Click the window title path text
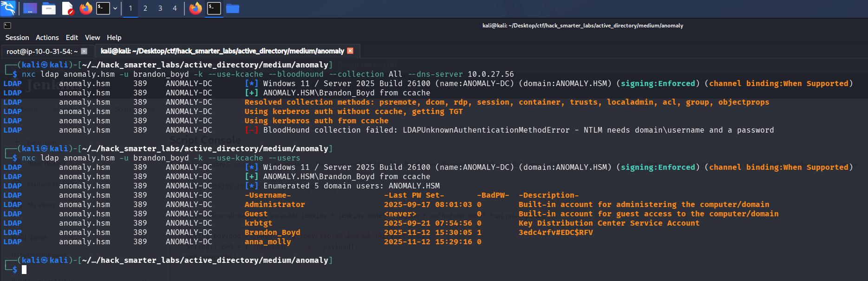868x281 pixels. coord(583,26)
